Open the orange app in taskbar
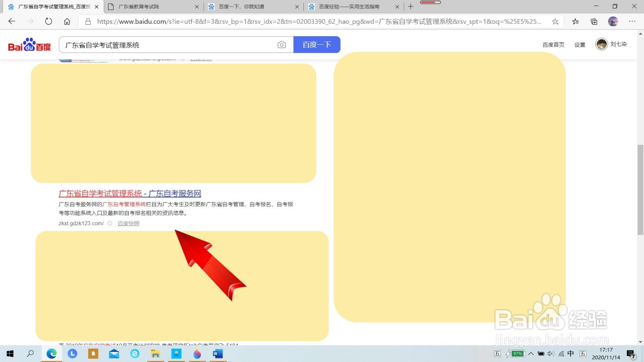The width and height of the screenshot is (644, 362). click(93, 354)
